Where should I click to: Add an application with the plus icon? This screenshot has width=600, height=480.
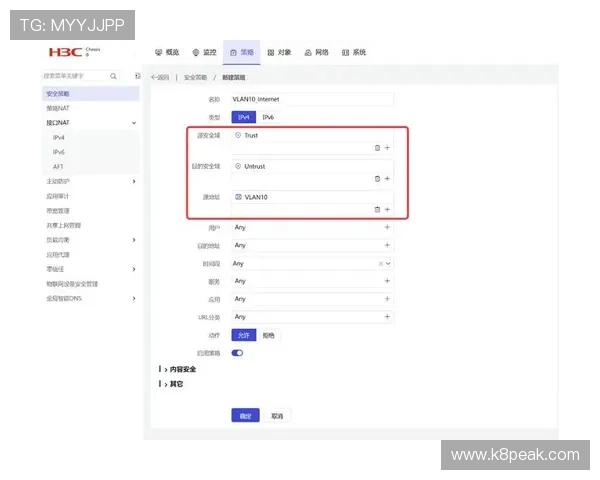(387, 299)
